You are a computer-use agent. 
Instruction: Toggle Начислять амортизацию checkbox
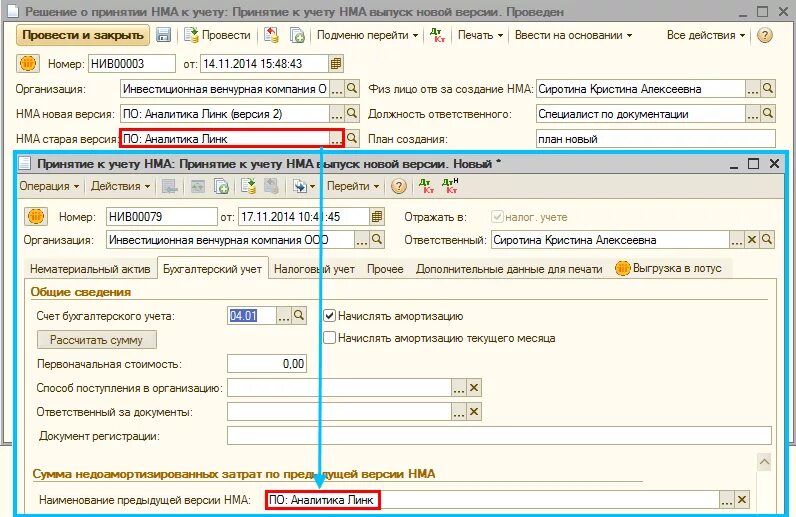click(x=329, y=316)
